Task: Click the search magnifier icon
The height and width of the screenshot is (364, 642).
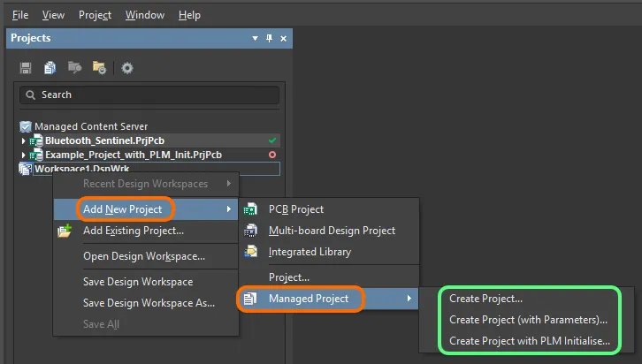Action: pyautogui.click(x=30, y=95)
